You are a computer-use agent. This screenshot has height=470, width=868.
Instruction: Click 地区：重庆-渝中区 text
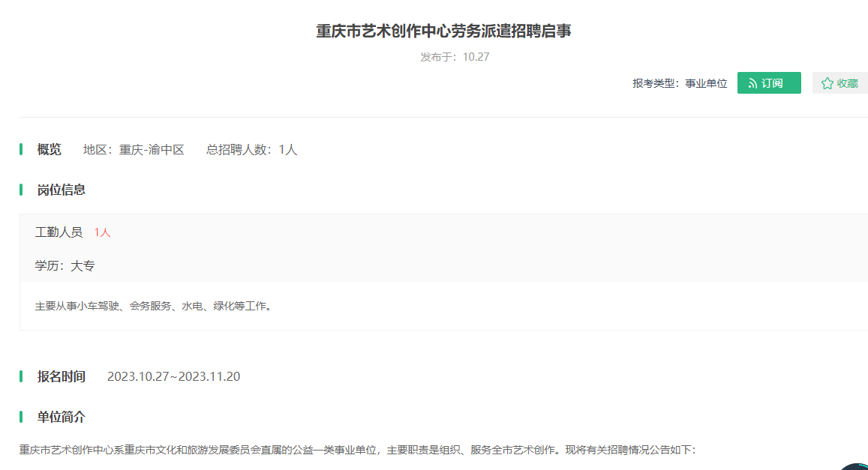[x=134, y=150]
